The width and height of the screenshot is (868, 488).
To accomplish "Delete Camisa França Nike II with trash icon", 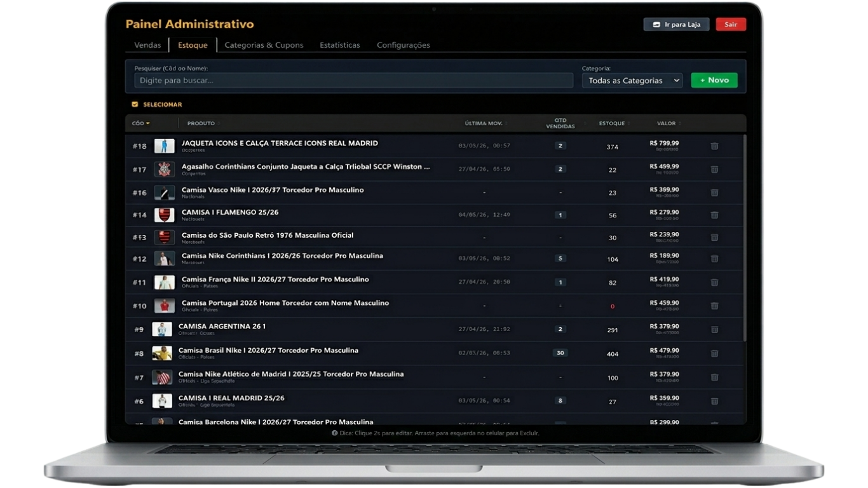I will 714,283.
